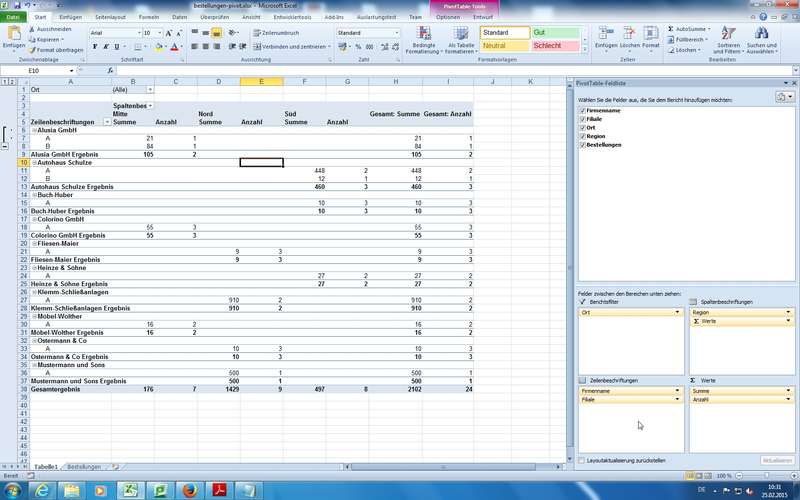Increase font size with large A icon
Viewport: 800px width, 500px height.
click(168, 33)
